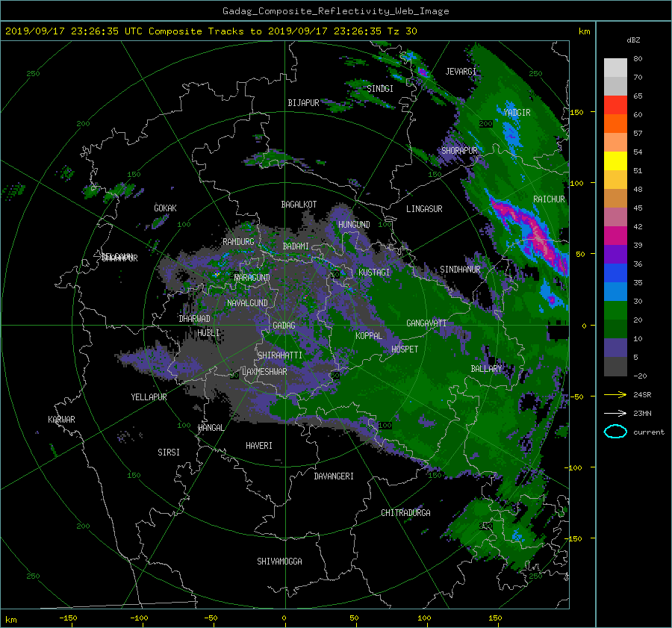The image size is (672, 628).
Task: Click the BAGALKOT city label
Action: 299,205
